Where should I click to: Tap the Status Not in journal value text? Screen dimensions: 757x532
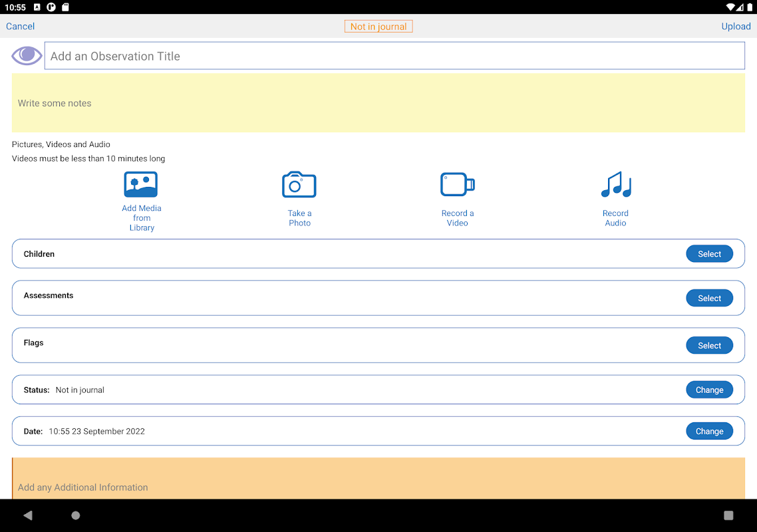coord(80,390)
